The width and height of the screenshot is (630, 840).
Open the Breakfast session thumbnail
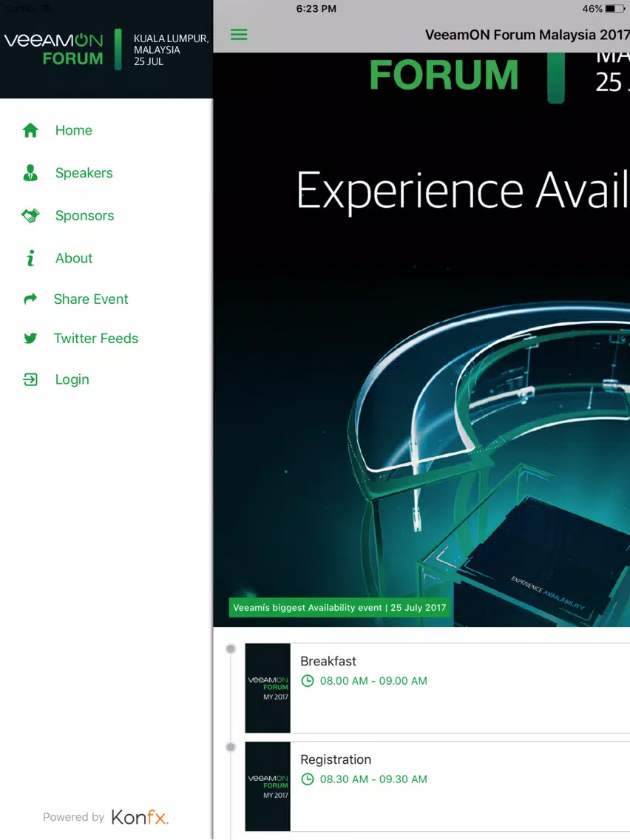point(268,688)
